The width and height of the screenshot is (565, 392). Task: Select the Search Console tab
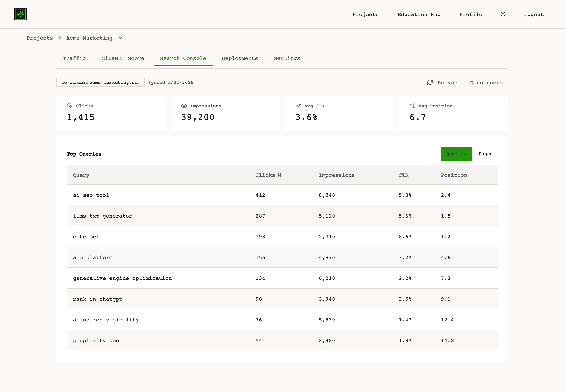[x=183, y=58]
